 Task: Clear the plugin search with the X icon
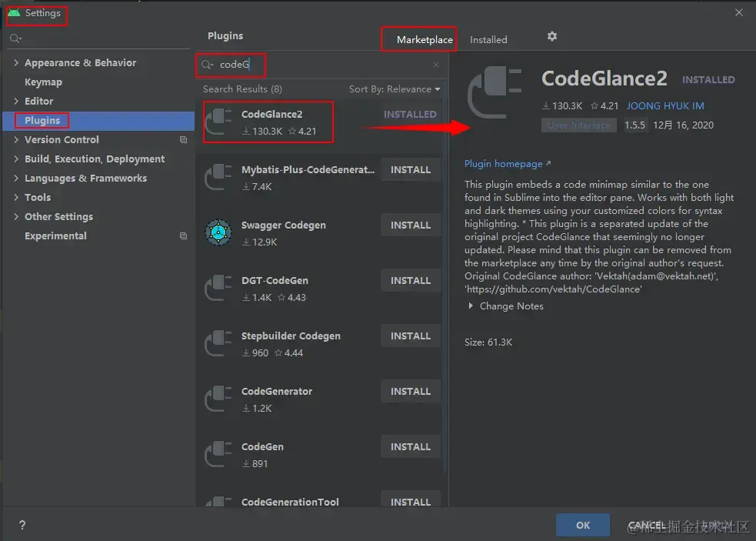(x=436, y=65)
